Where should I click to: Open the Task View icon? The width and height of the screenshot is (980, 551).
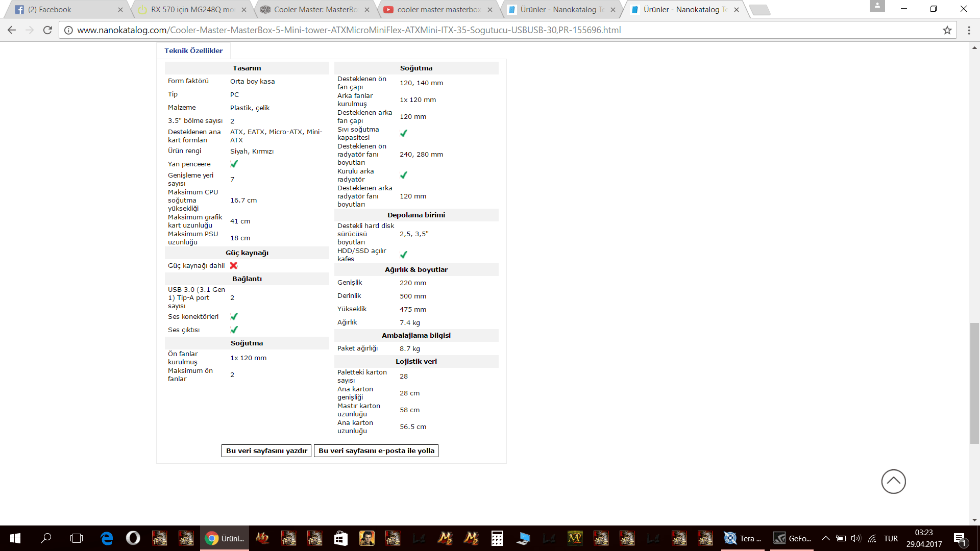click(x=77, y=538)
